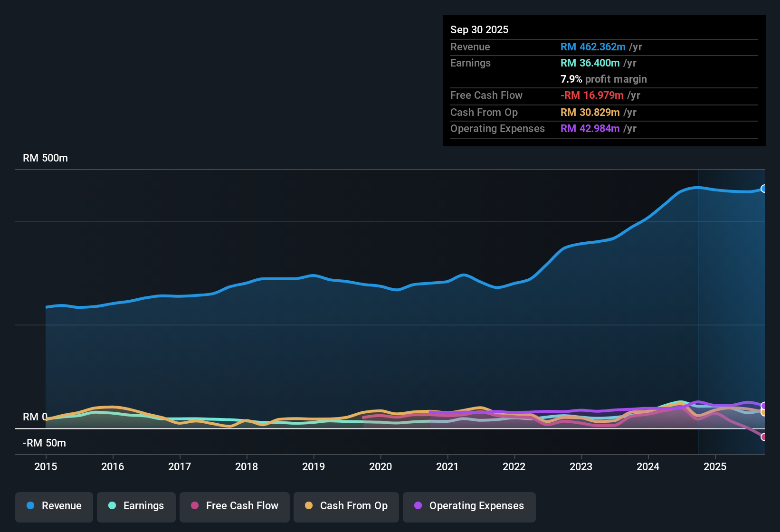
Task: Click the teal Earnings legend dot
Action: (x=112, y=506)
